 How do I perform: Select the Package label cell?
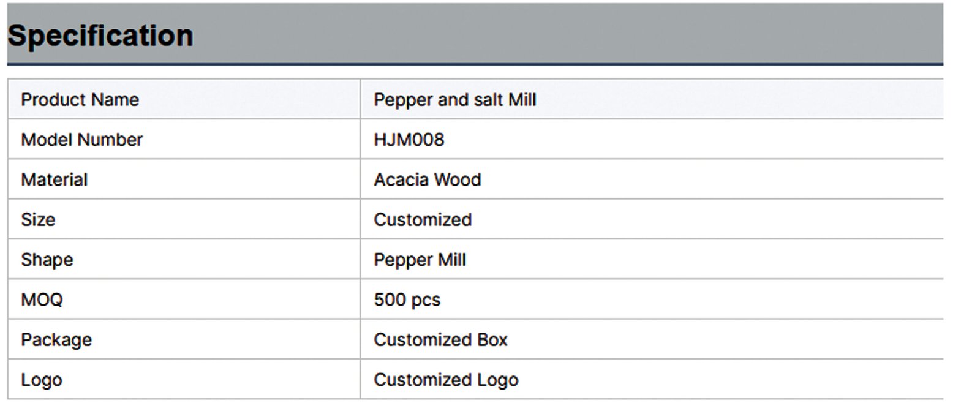[56, 340]
